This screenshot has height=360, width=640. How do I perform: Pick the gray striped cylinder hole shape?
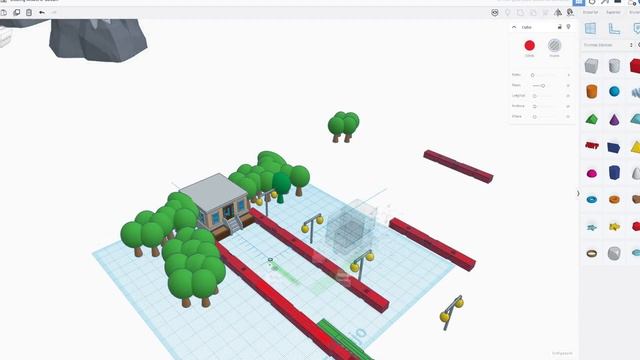click(x=614, y=65)
